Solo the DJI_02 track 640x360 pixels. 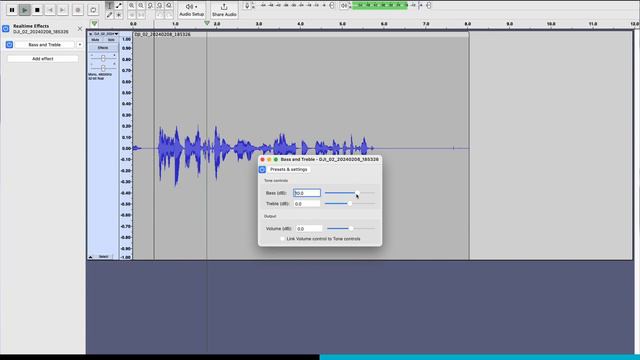[111, 40]
